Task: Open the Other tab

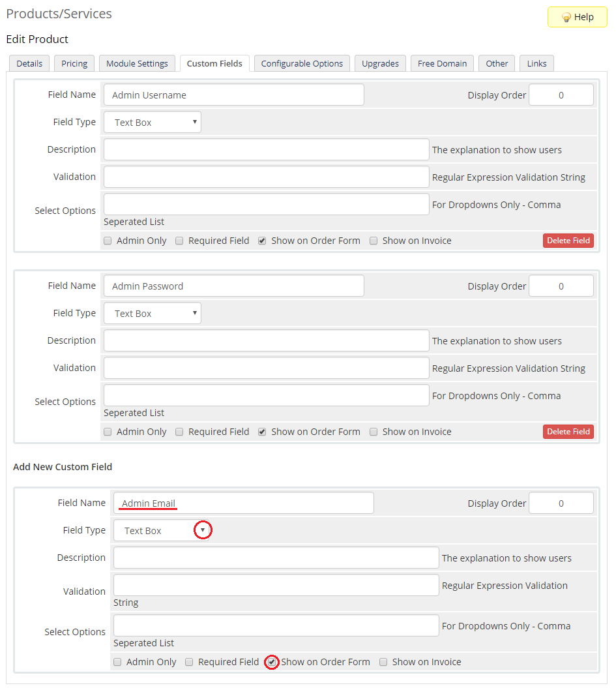Action: click(x=497, y=64)
